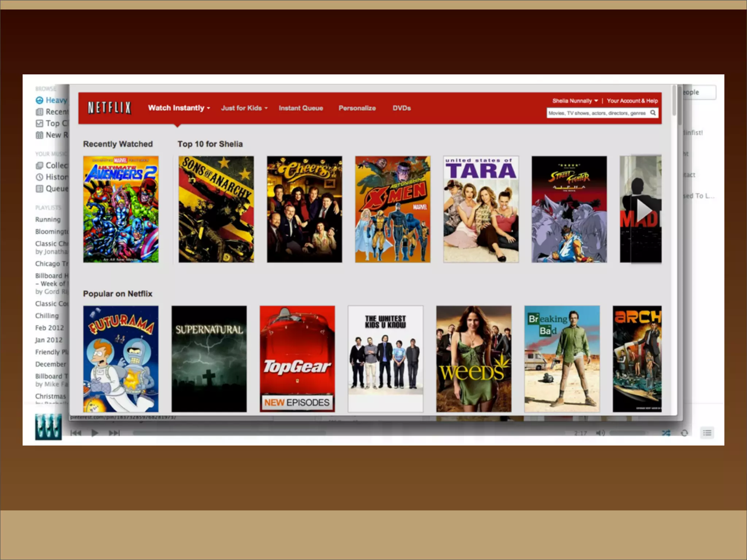Select the Personalize menu item

[357, 108]
